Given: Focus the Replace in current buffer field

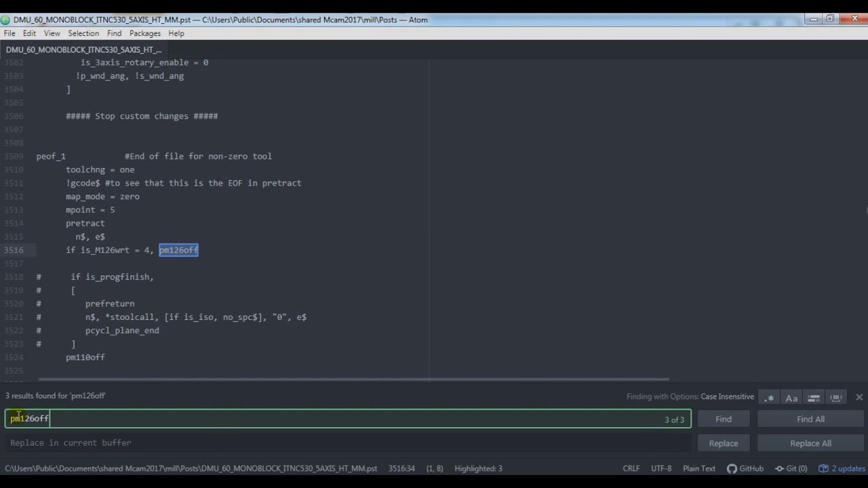Looking at the screenshot, I should coord(348,443).
